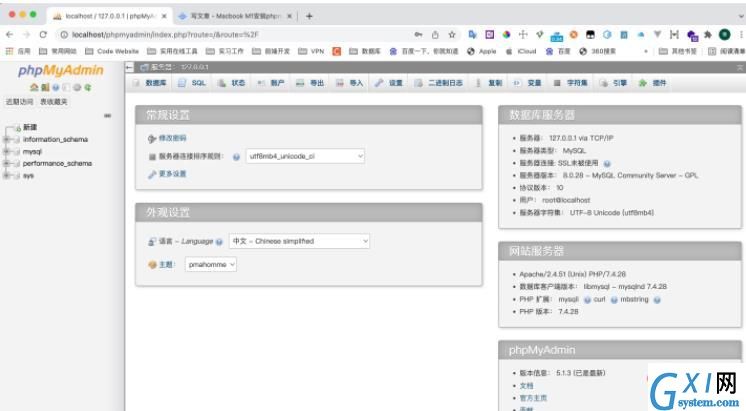Reload navigation panel with green refresh icon
The height and width of the screenshot is (411, 746).
(x=88, y=88)
